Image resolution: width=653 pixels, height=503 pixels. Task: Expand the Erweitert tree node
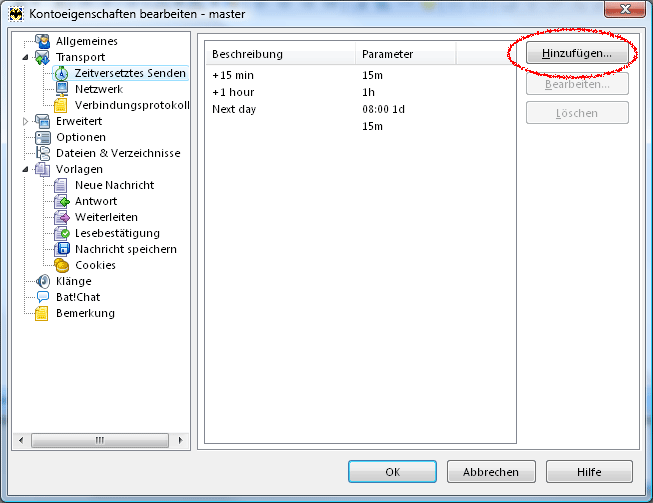[x=25, y=121]
